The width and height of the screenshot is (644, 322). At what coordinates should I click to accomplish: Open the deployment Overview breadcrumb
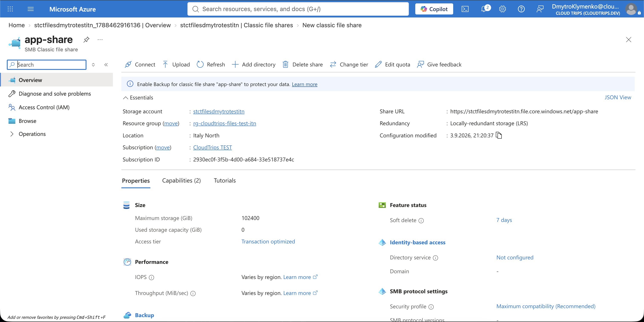coord(102,25)
